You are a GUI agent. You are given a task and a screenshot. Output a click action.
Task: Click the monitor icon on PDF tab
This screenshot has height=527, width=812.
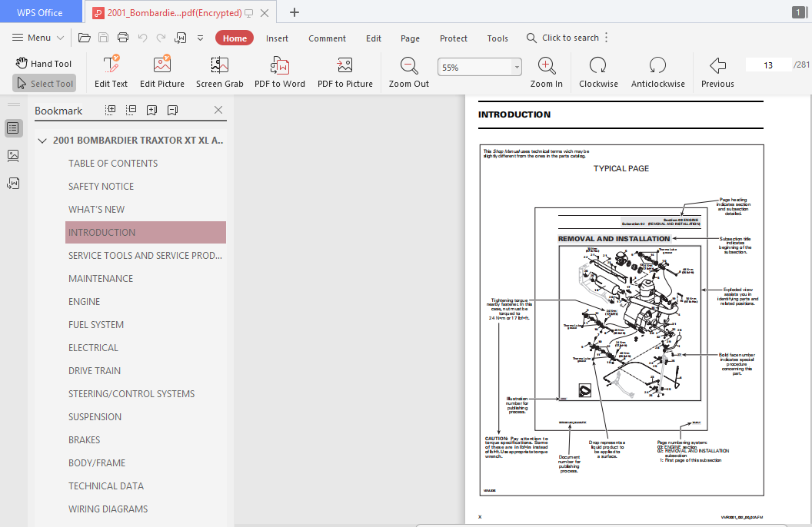click(249, 13)
